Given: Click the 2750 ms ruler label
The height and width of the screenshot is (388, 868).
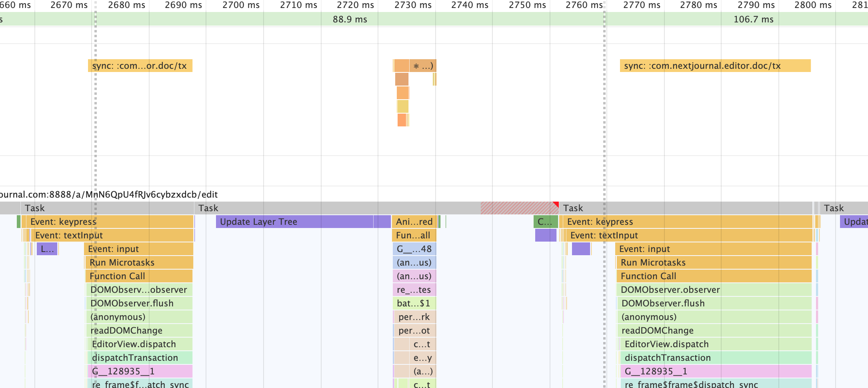Looking at the screenshot, I should click(527, 5).
